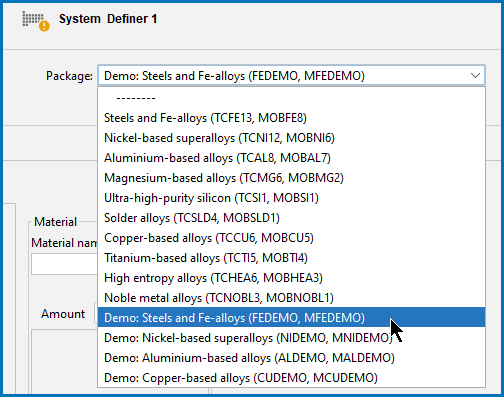504x397 pixels.
Task: Choose Demo: Copper-based alloys (CUDEMO, MCUDEMO)
Action: [291, 378]
